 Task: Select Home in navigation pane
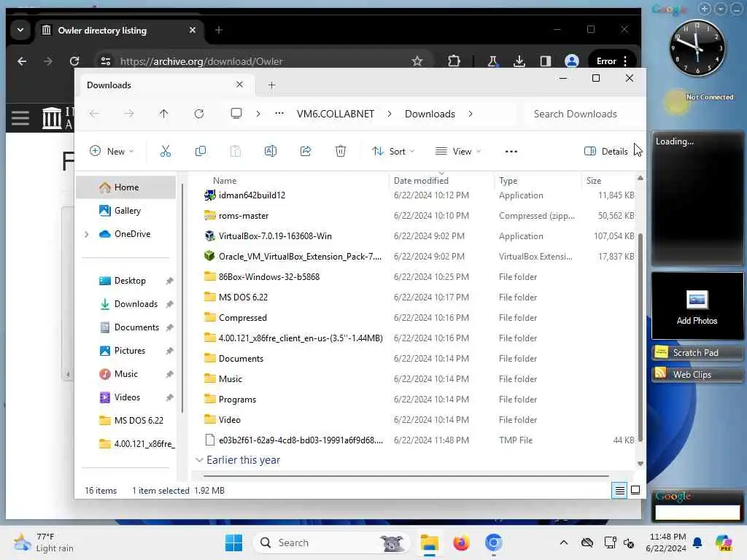(126, 187)
